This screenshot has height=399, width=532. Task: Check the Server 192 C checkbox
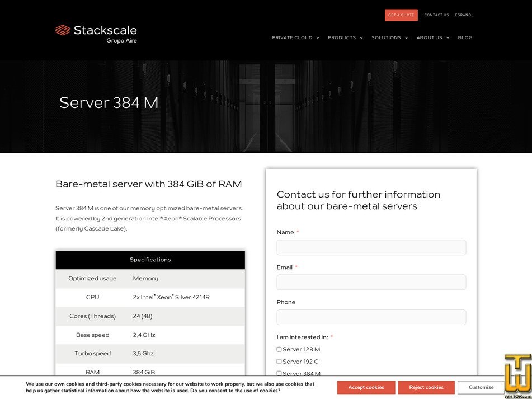click(x=279, y=361)
